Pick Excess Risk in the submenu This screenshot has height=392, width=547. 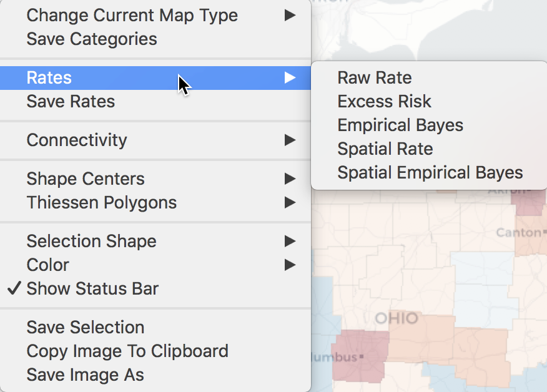tap(429, 102)
